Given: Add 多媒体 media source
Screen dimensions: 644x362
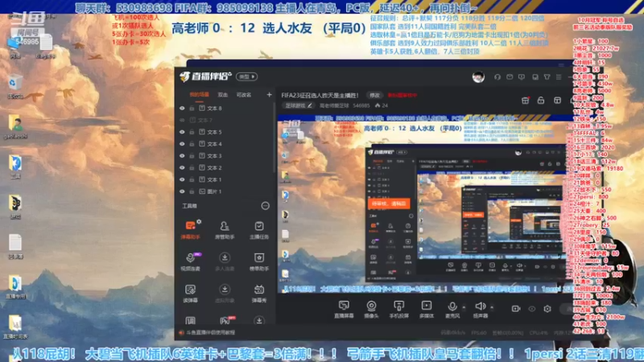Looking at the screenshot, I should [x=427, y=310].
